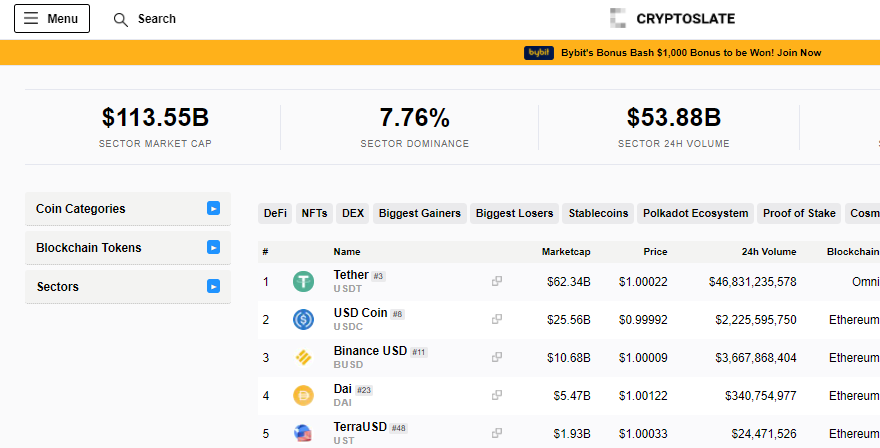Click the Search text label
Screen dimensions: 880x448
(x=157, y=19)
